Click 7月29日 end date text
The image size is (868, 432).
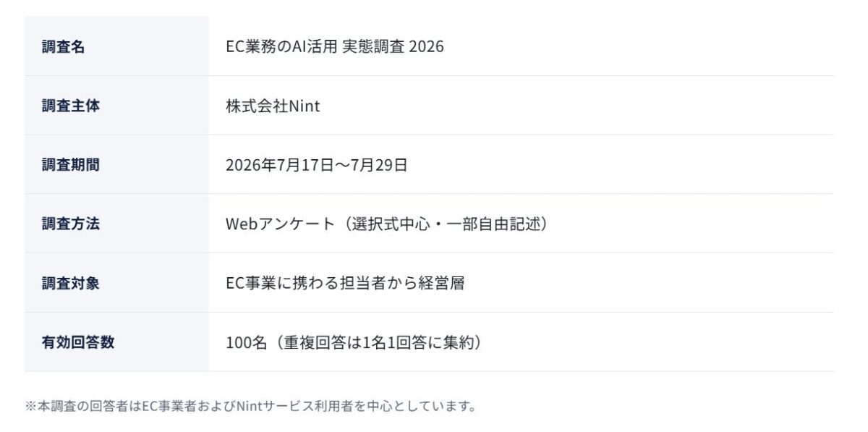point(379,165)
